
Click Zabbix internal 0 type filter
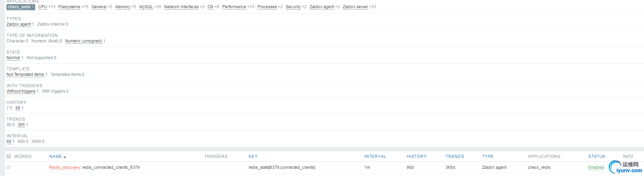(53, 24)
